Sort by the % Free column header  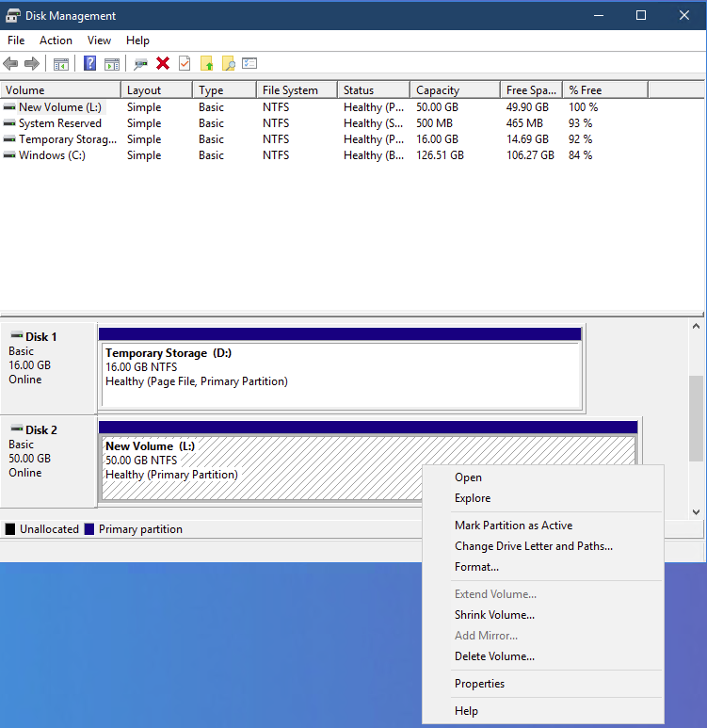click(605, 90)
